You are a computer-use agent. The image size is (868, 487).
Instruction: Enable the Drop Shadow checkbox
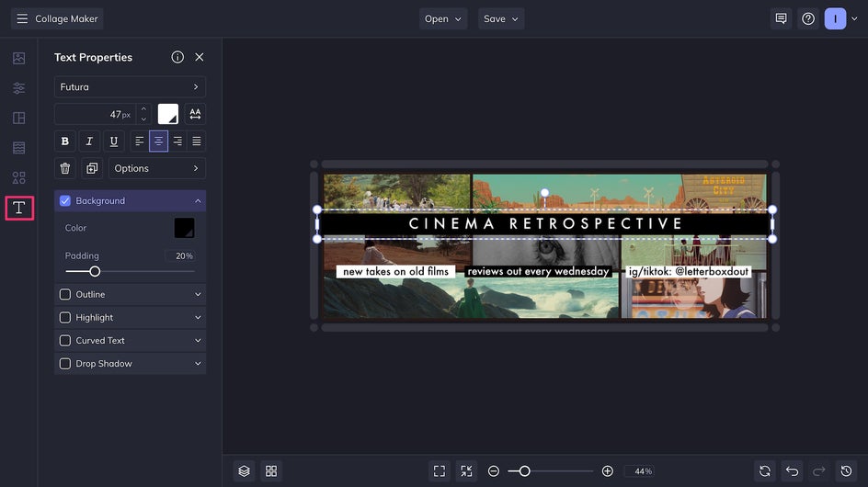click(x=65, y=363)
